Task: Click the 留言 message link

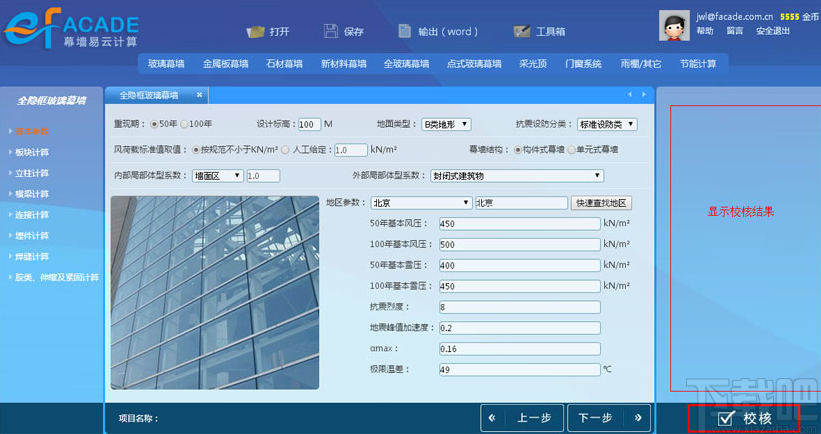Action: pos(735,31)
